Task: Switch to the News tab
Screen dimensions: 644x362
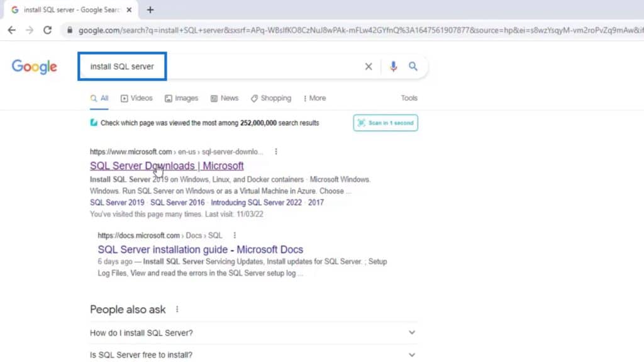Action: click(x=225, y=98)
